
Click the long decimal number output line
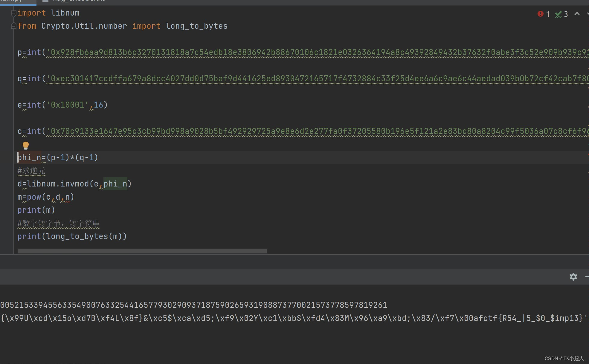[194, 305]
